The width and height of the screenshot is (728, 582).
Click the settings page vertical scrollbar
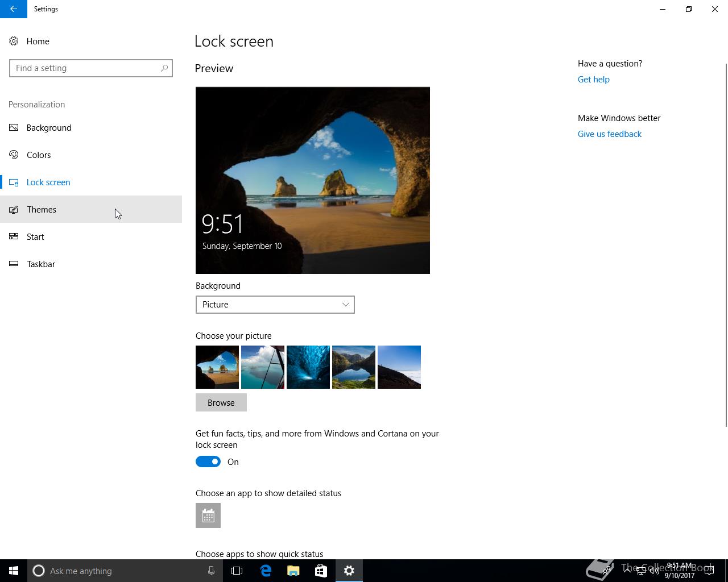click(x=726, y=244)
